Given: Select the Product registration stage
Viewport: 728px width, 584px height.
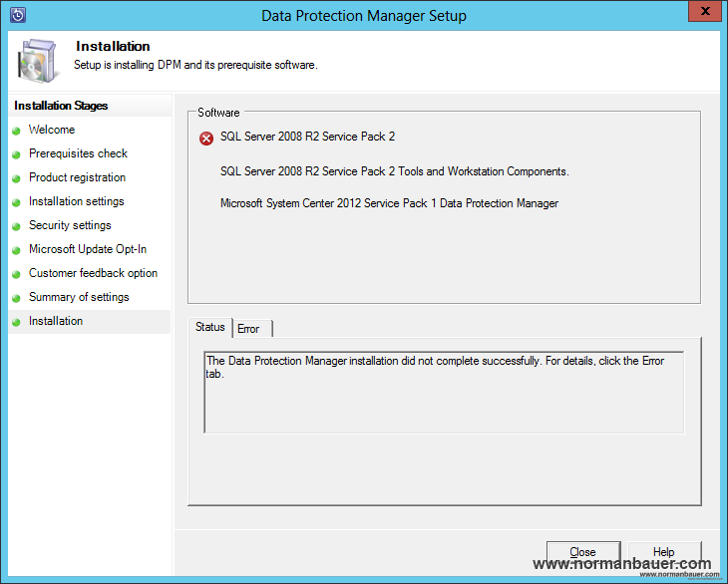Looking at the screenshot, I should (77, 177).
